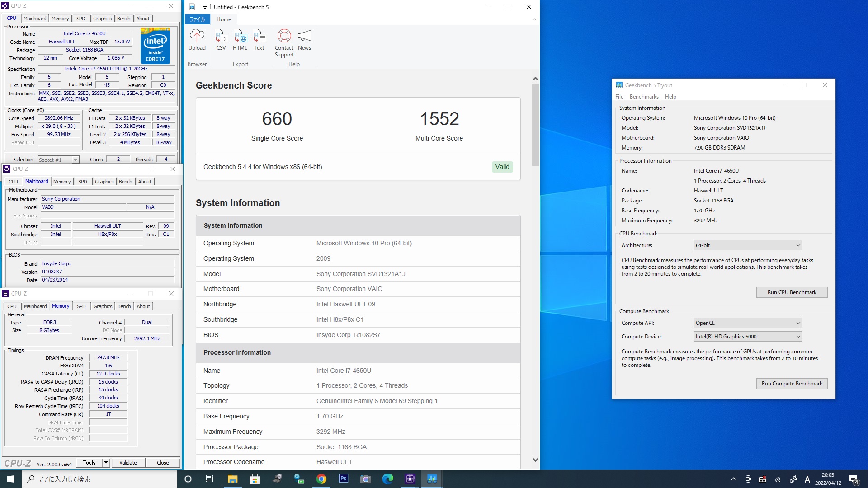Switch to CPU-Z via its taskbar icon

pos(410,479)
